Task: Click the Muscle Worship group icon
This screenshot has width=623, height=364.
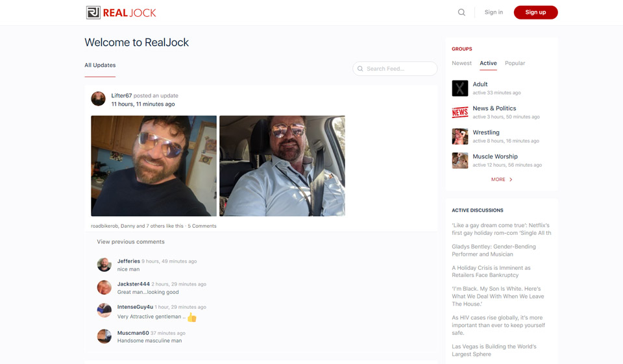Action: (x=459, y=160)
